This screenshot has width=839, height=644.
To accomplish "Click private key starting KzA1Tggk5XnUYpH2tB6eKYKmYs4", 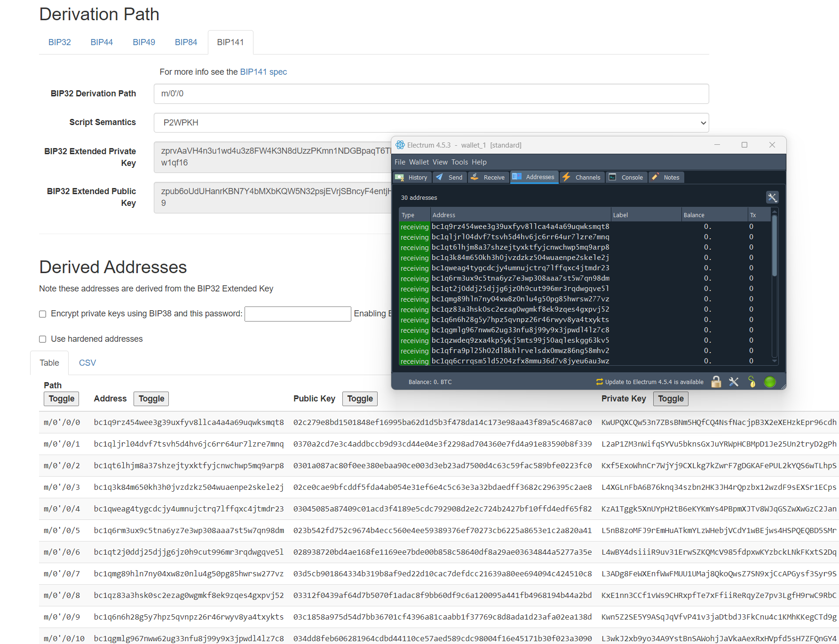I will click(719, 509).
